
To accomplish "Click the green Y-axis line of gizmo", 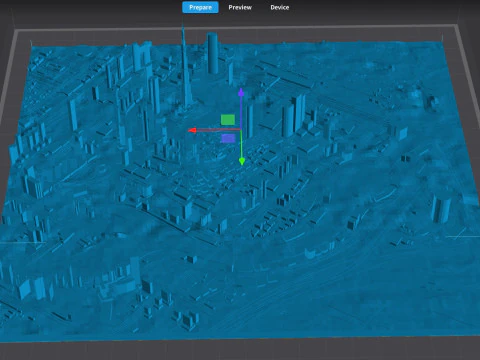I will [x=241, y=144].
